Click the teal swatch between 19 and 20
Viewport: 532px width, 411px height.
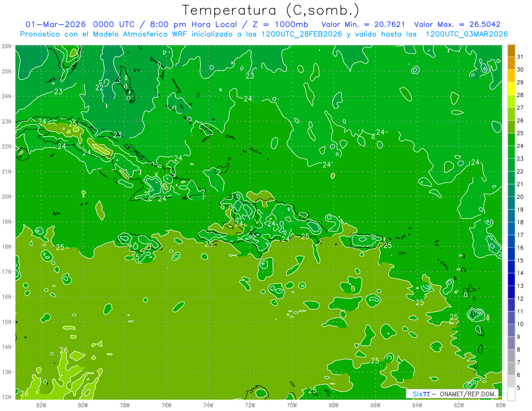511,203
